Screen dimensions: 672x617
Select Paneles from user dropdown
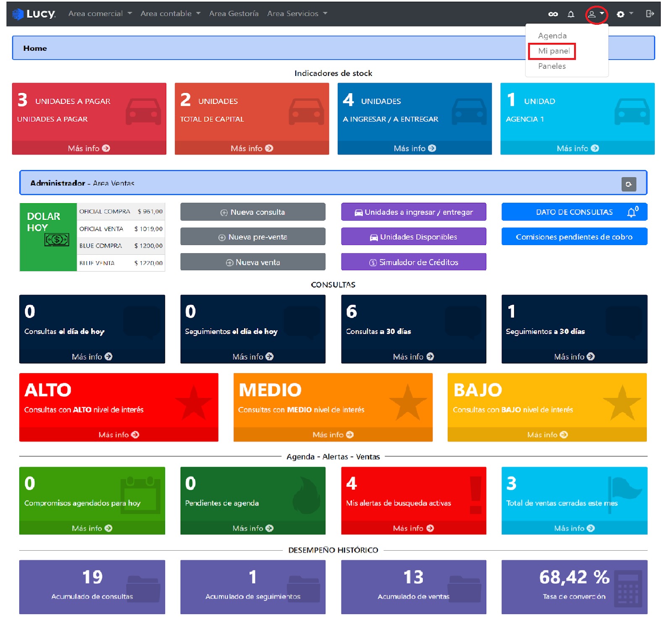coord(552,66)
